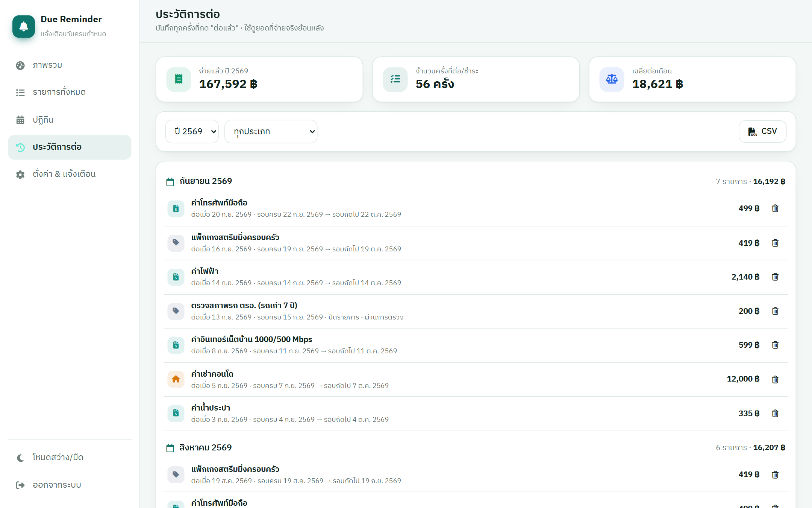Click the ค่าโทรศัพท์มือถือ September entry title
Viewport: 812px width, 508px height.
tap(219, 202)
